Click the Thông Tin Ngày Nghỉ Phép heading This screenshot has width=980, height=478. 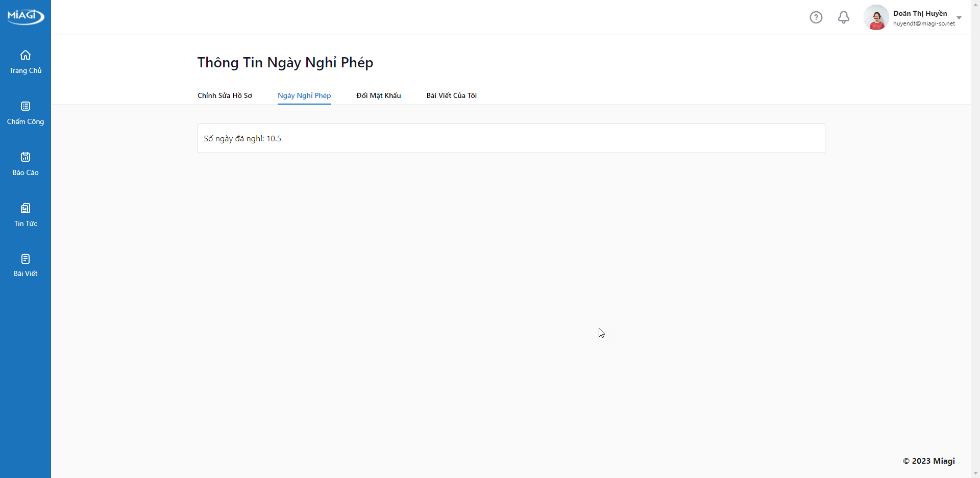coord(285,62)
